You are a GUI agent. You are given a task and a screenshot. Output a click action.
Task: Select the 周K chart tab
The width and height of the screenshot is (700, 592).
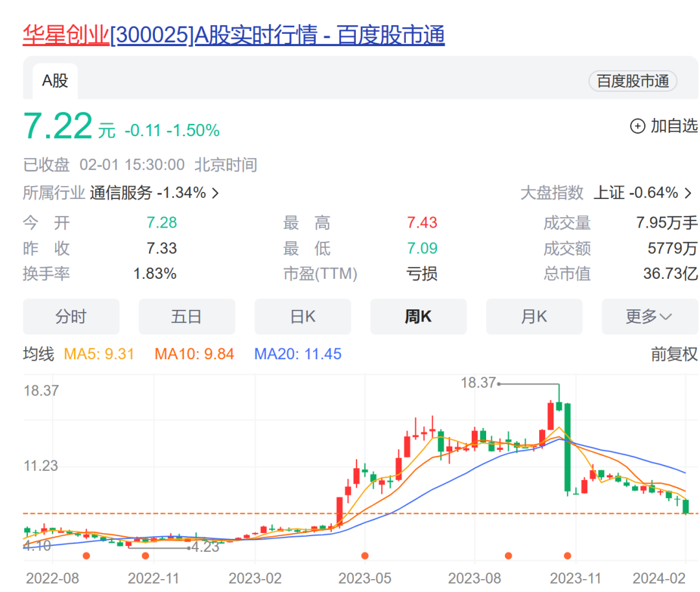[418, 316]
